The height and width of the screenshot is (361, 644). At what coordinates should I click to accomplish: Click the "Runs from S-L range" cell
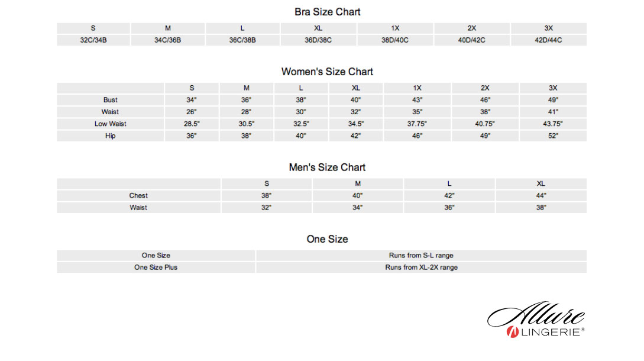[421, 256]
